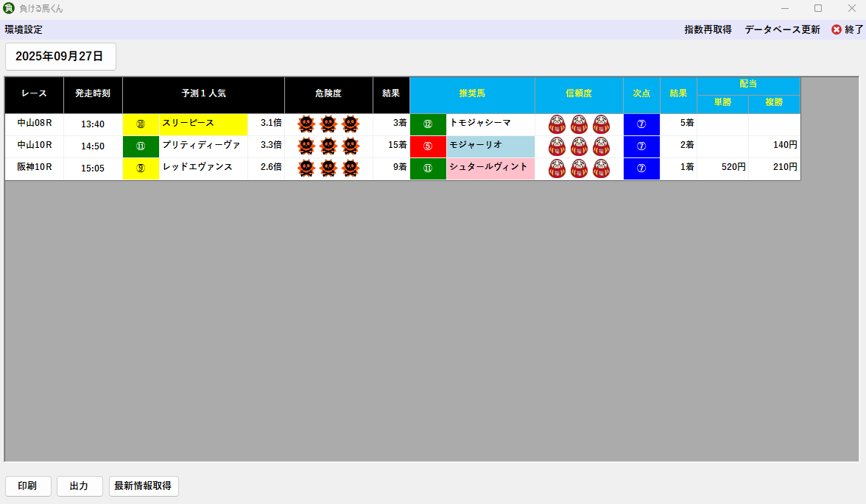The image size is (866, 504).
Task: Select the horse name プリティディーヴァ
Action: [x=201, y=146]
